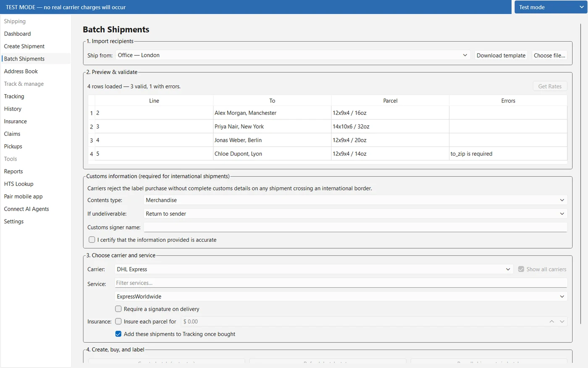Select the Priya Nair, New York cell
This screenshot has width=588, height=368.
(272, 127)
